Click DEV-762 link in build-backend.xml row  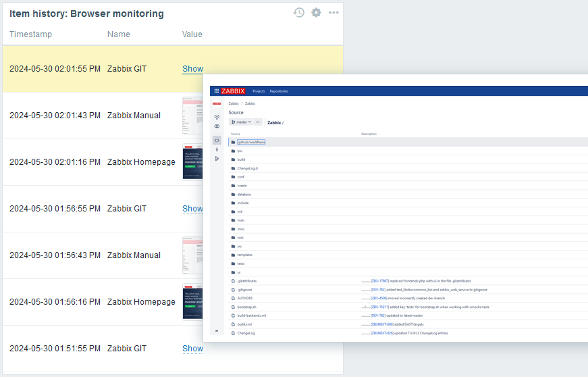378,316
